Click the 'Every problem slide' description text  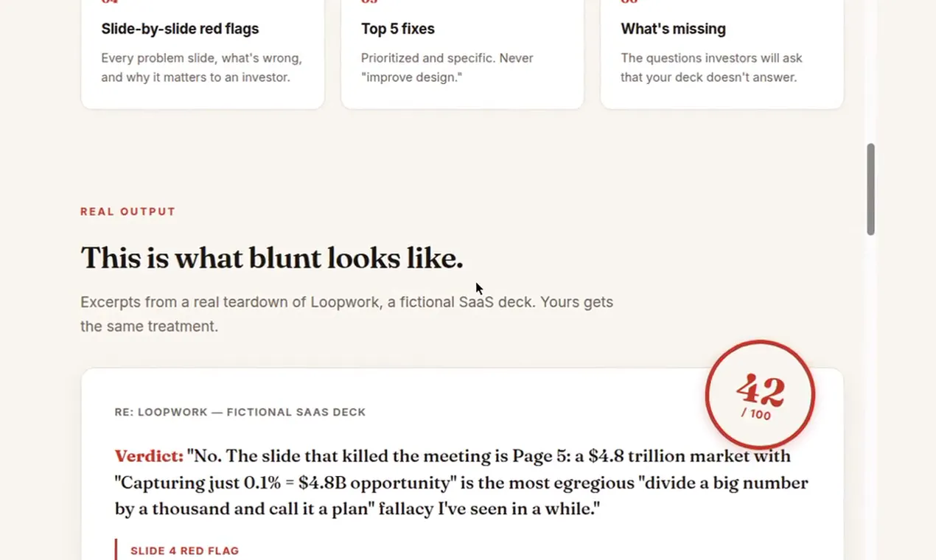[201, 67]
